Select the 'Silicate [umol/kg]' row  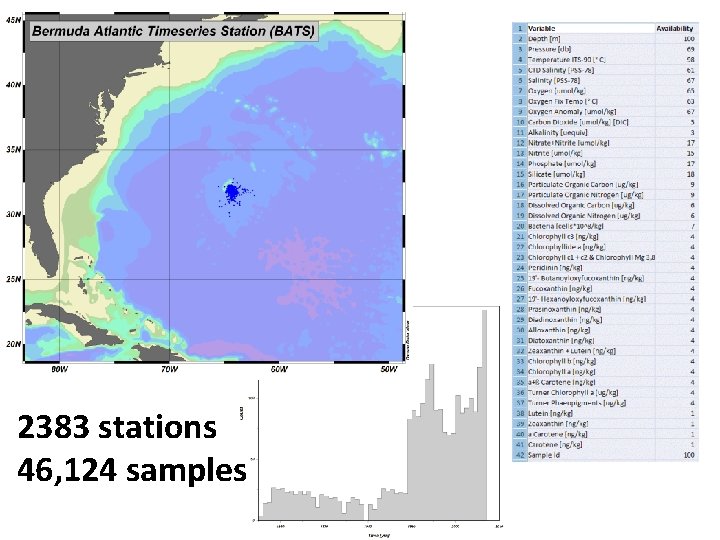click(605, 174)
